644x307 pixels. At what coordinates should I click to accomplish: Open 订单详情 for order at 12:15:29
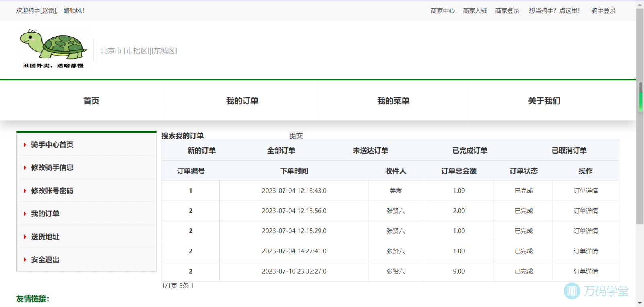pyautogui.click(x=586, y=231)
